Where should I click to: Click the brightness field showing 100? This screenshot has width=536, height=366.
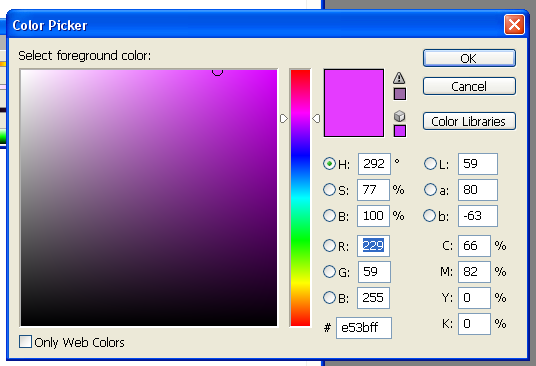[373, 216]
